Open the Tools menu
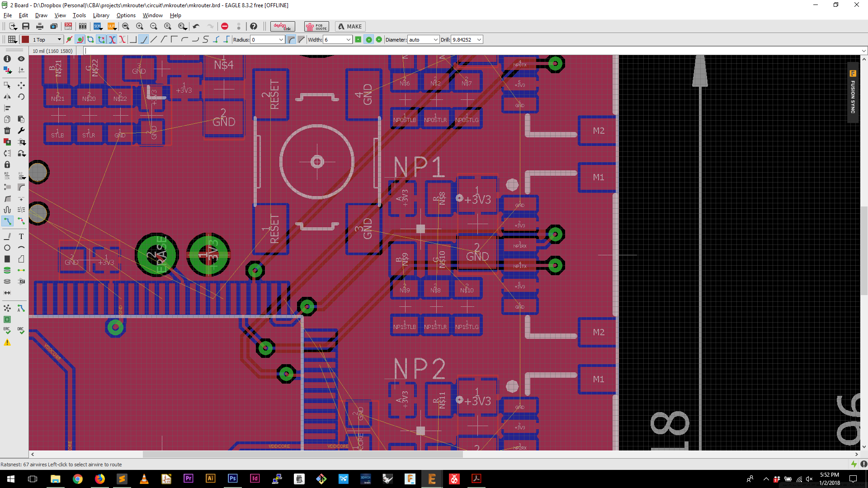The height and width of the screenshot is (488, 868). point(79,15)
